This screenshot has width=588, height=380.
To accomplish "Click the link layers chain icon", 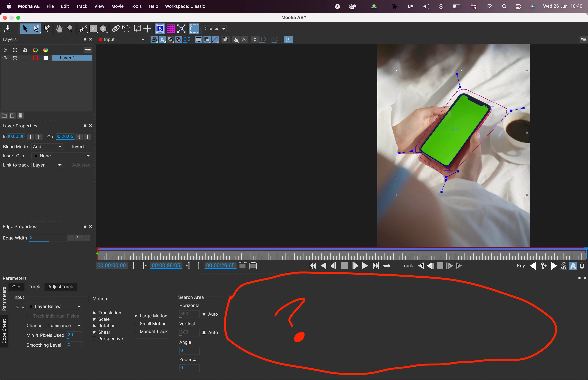I will click(116, 29).
